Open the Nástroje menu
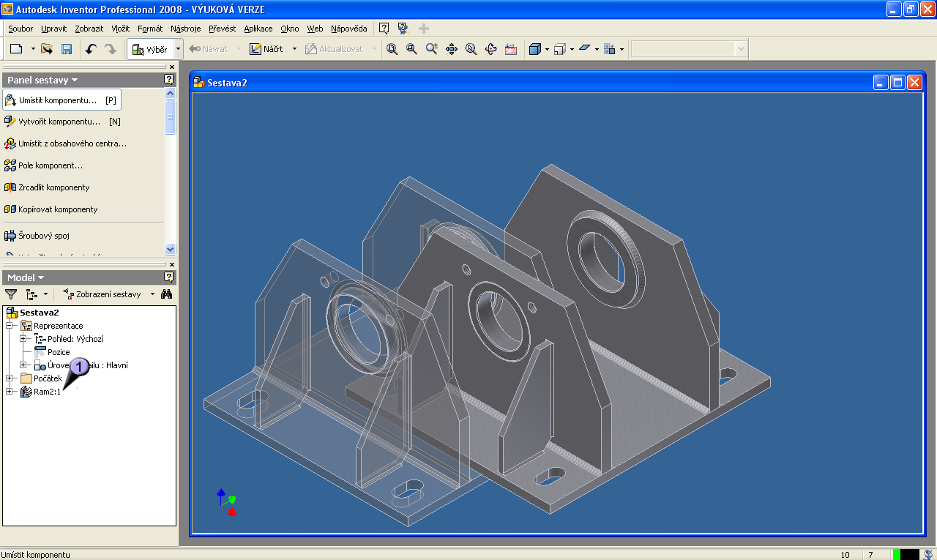Screen dimensions: 937x560 point(185,29)
